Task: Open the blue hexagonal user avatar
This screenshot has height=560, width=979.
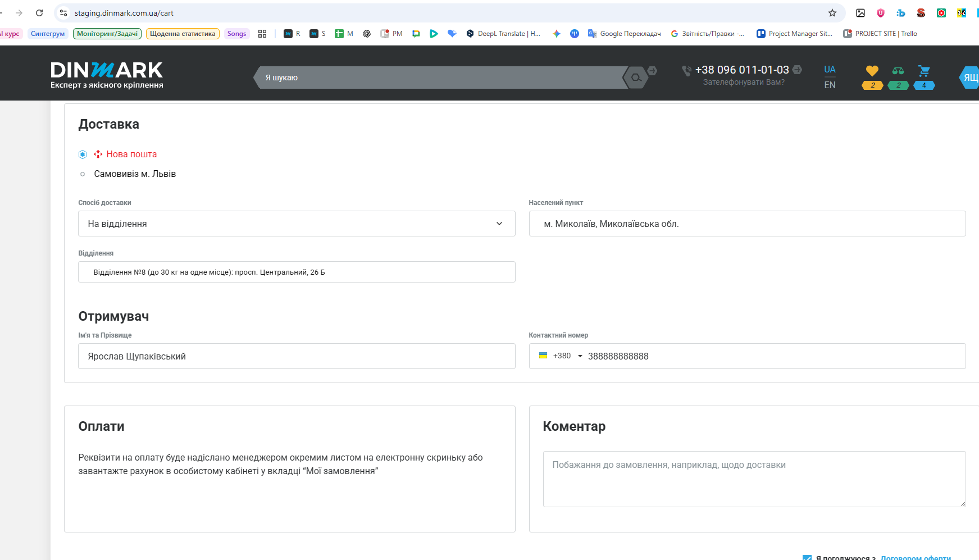Action: [970, 78]
